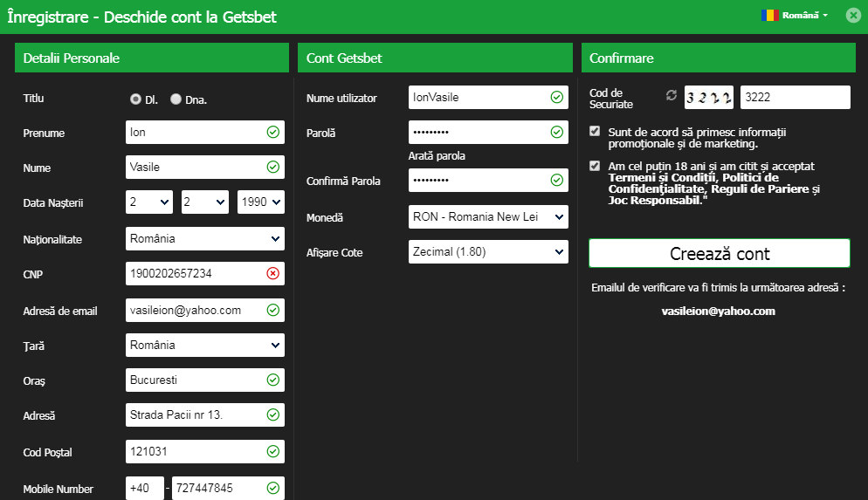
Task: Click into the Adresă de email field
Action: 205,311
